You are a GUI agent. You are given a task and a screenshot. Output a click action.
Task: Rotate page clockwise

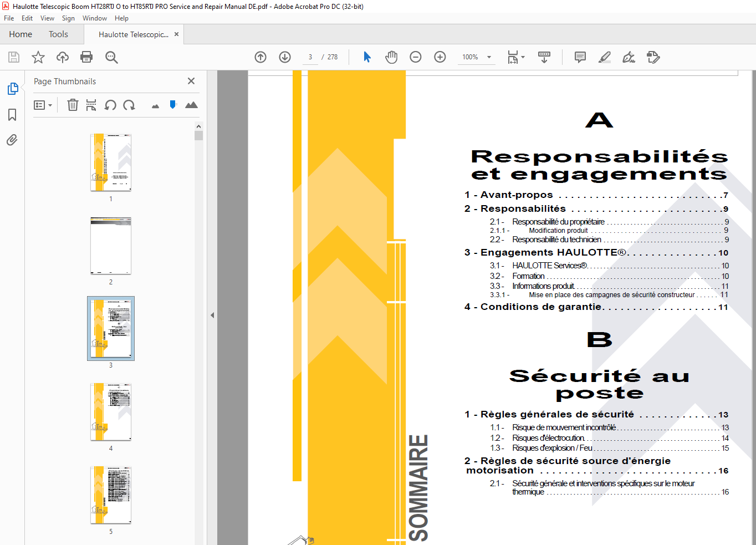[x=129, y=105]
